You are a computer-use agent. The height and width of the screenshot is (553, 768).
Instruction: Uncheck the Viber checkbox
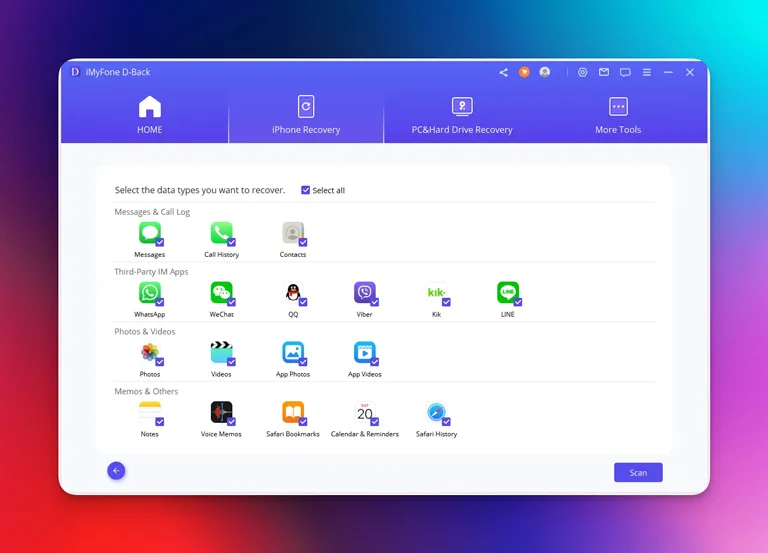point(374,302)
